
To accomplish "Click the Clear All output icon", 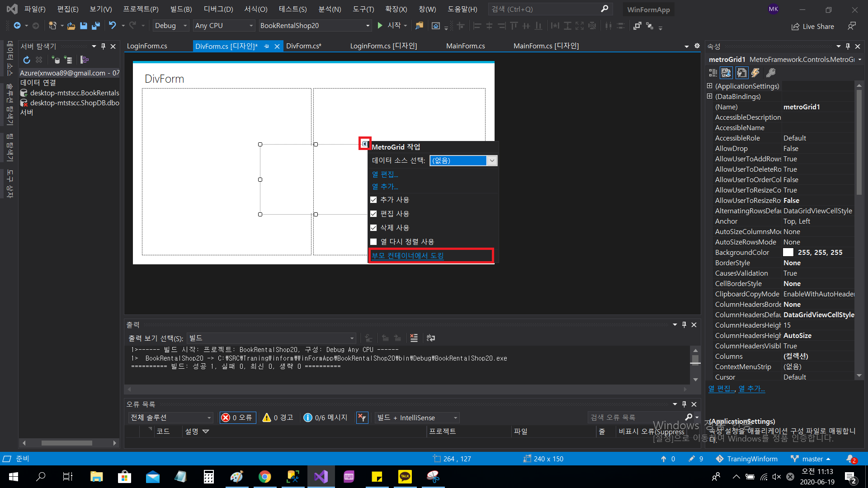I will point(414,338).
